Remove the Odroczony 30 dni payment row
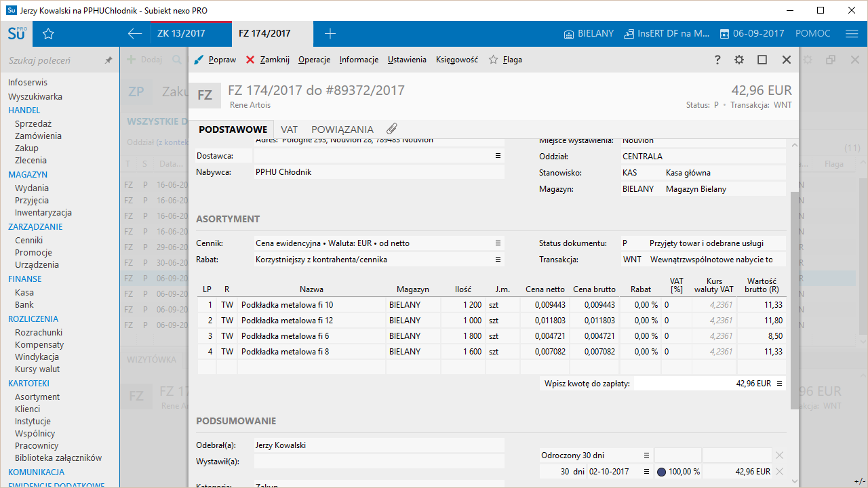The image size is (868, 488). coord(780,455)
